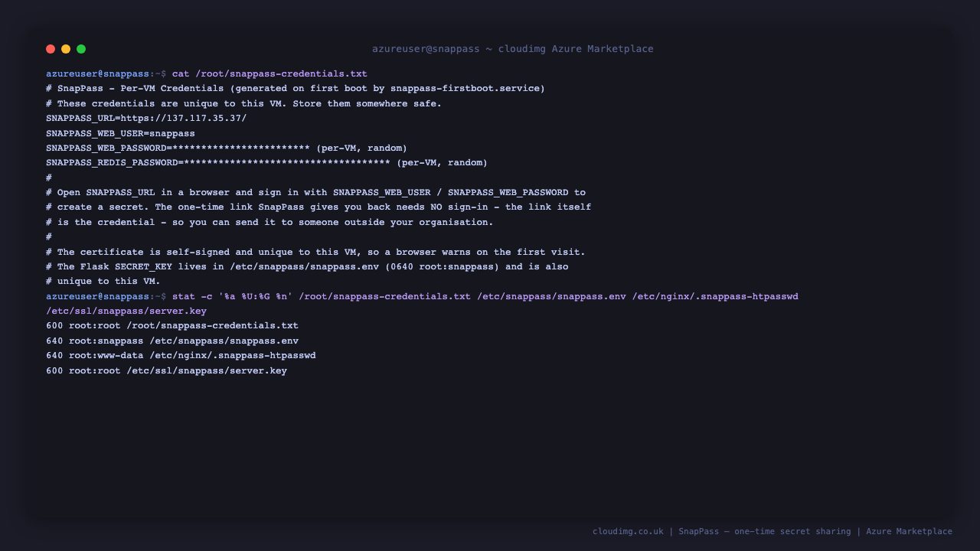The height and width of the screenshot is (551, 980).
Task: Click the 'stat -c' command line
Action: (485, 296)
